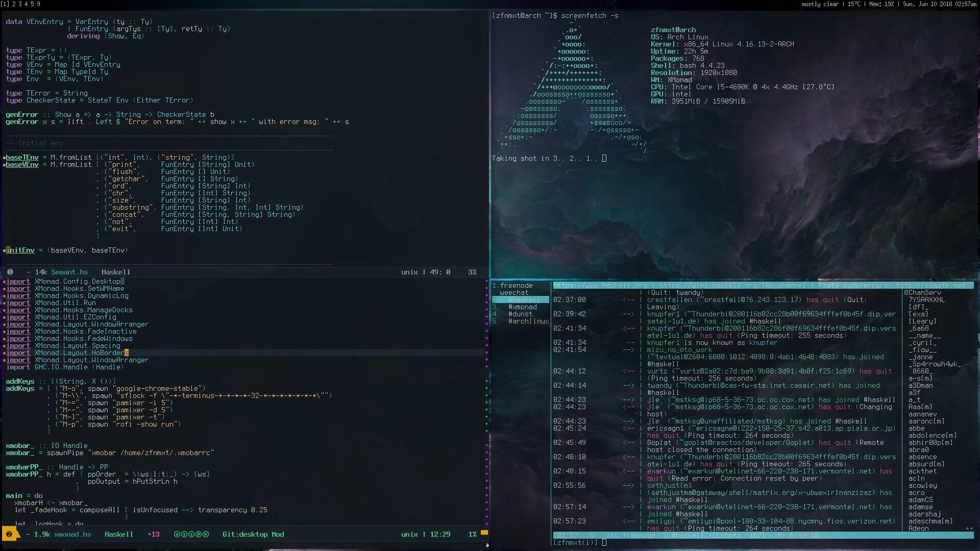980x551 pixels.
Task: Click the circled 'y' minor-mode icon in modeline
Action: point(184,534)
